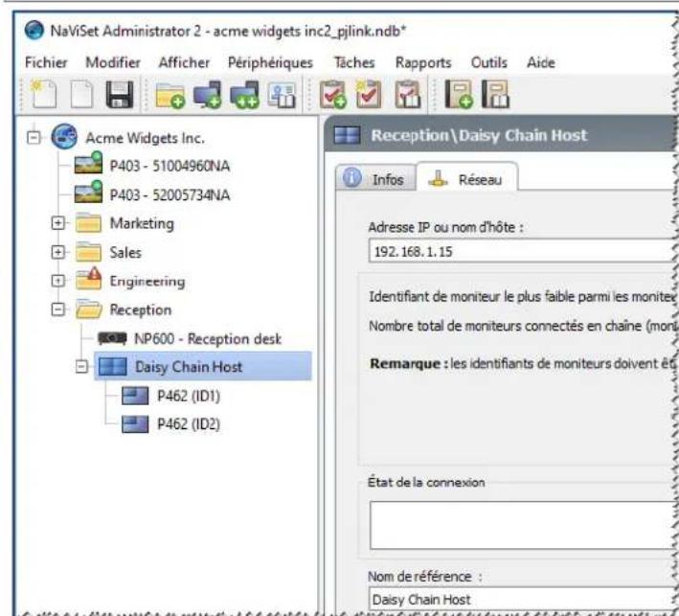Select NP600 - Reception desk

208,338
